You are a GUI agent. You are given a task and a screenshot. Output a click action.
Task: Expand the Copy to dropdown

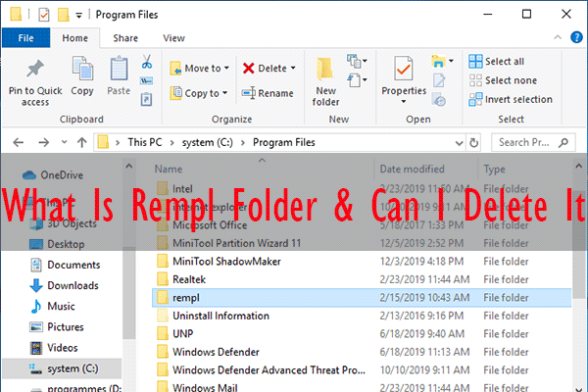[x=200, y=93]
